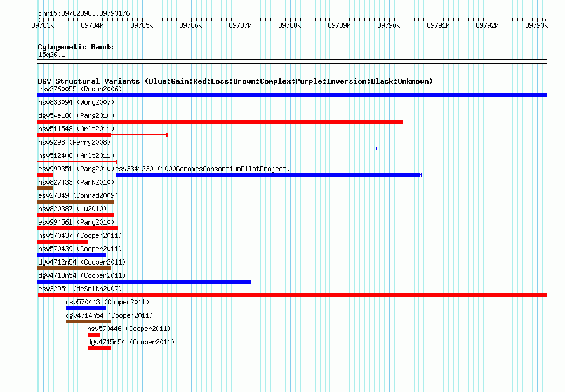This screenshot has width=565, height=392.
Task: Open the nsv570446 (Cooper2011) label
Action: click(x=129, y=329)
